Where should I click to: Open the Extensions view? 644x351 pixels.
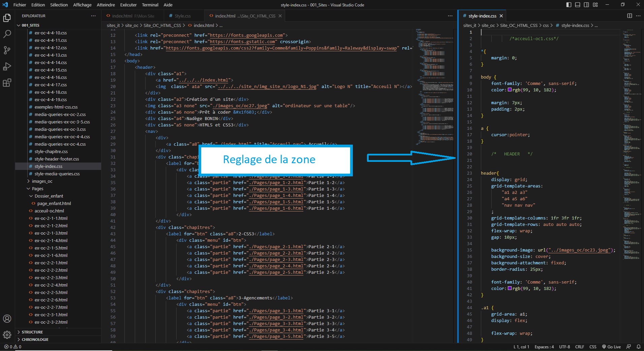7,83
